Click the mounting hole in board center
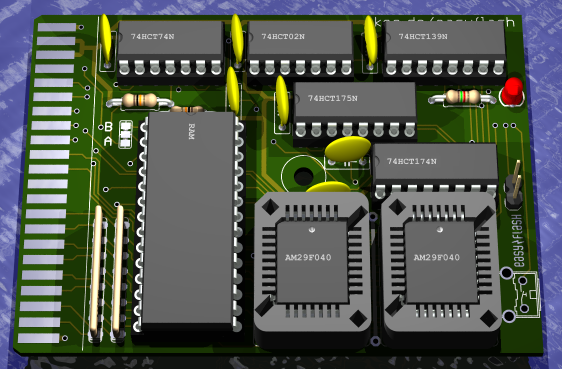 click(303, 176)
